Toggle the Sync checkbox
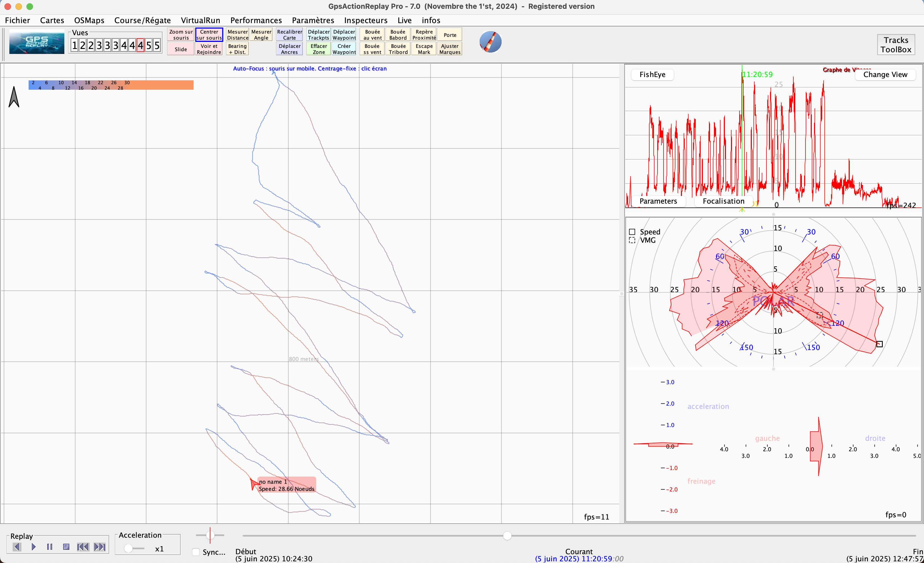 tap(196, 552)
